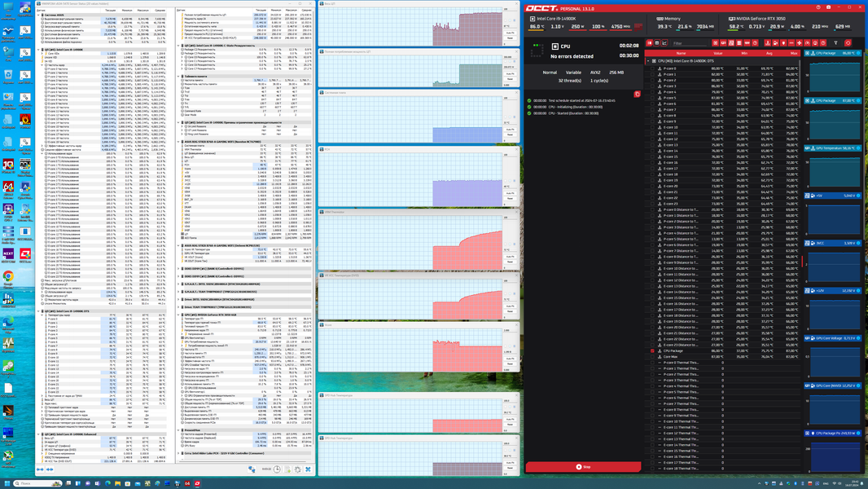This screenshot has width=868, height=489.
Task: Collapse the C-State Резидентность group in HWiNFO
Action: (178, 46)
